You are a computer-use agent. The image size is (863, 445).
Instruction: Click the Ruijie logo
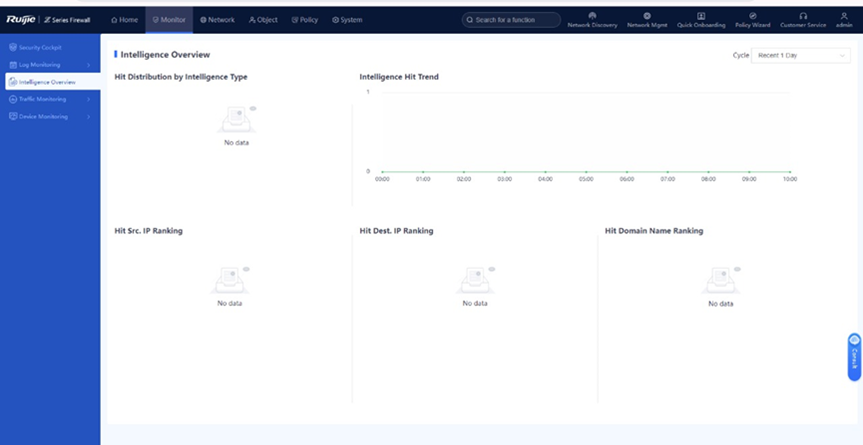tap(20, 20)
